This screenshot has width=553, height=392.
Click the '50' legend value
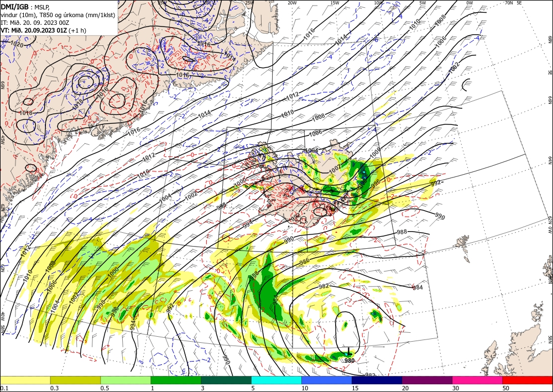tap(506, 388)
